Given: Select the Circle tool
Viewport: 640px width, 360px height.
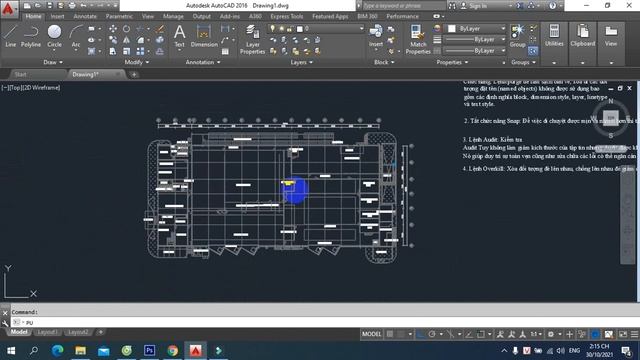Looking at the screenshot, I should coord(54,36).
